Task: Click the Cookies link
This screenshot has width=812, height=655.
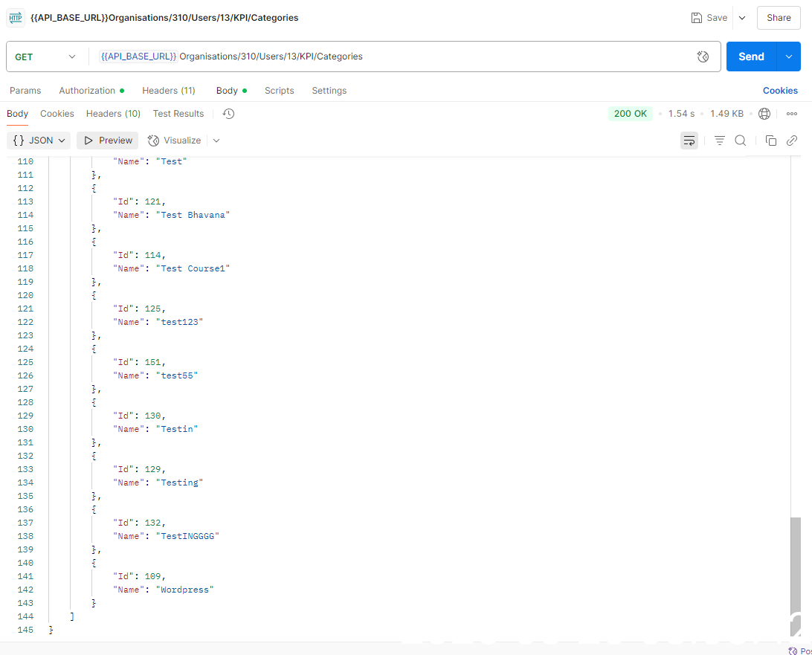Action: tap(780, 91)
